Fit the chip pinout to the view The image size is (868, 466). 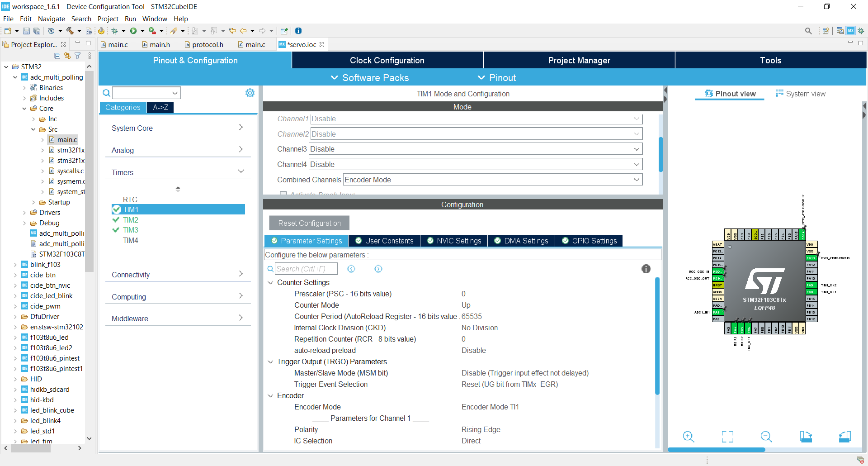(727, 437)
